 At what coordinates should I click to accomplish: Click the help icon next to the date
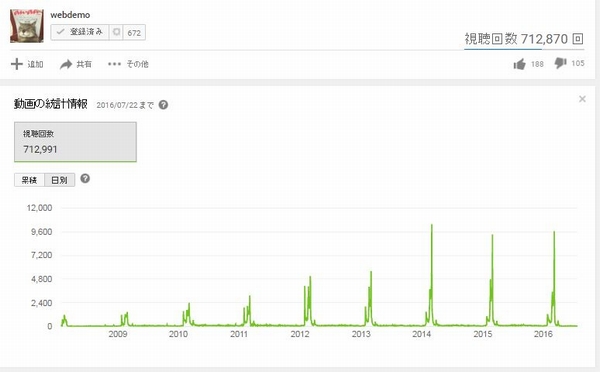point(163,104)
